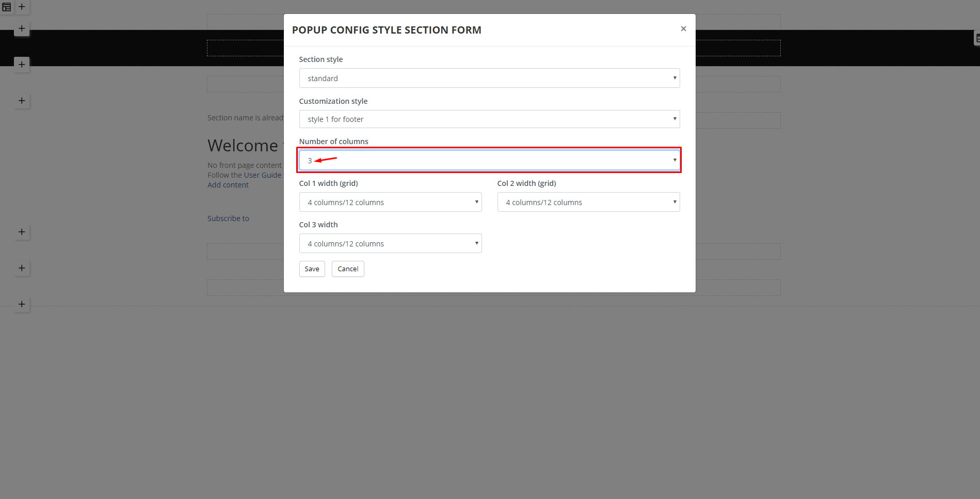Click the second-to-last plus icon in the left column
Screen dimensions: 980x499
[22, 268]
